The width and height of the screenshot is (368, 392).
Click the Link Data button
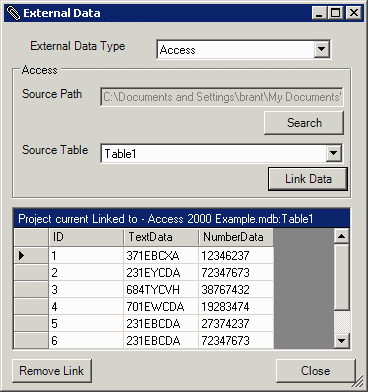pos(308,179)
